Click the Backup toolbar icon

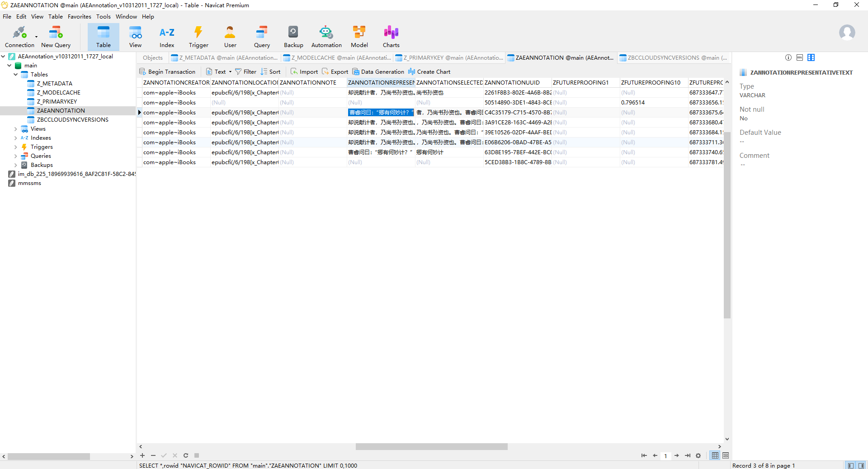(x=293, y=37)
